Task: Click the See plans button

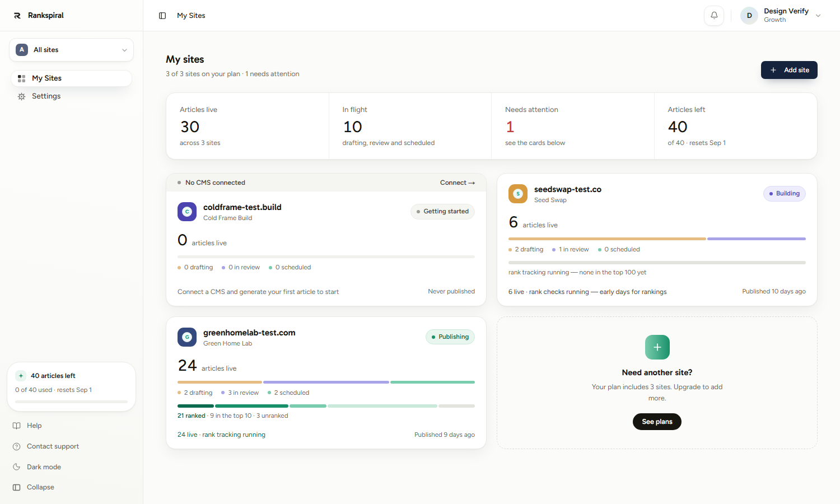Action: (x=657, y=422)
